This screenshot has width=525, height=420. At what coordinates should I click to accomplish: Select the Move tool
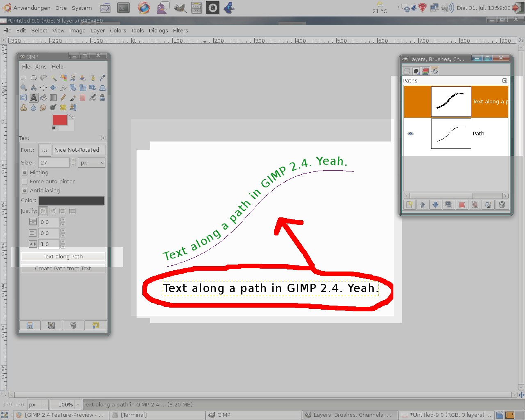[53, 87]
